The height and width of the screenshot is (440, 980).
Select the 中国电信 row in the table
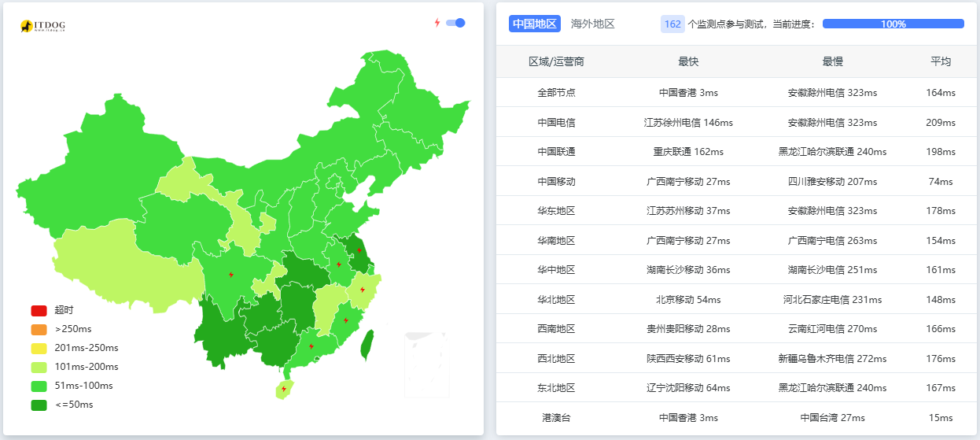556,122
